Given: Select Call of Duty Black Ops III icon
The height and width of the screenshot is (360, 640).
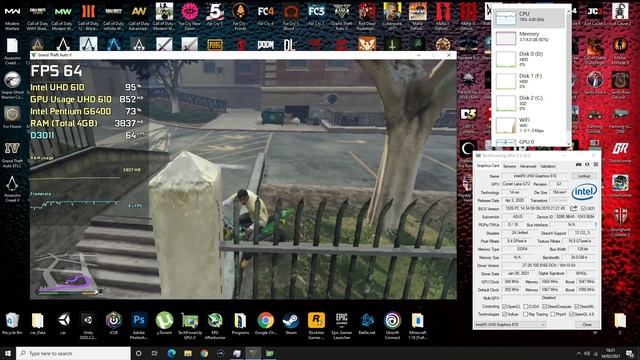Looking at the screenshot, I should click(x=88, y=16).
